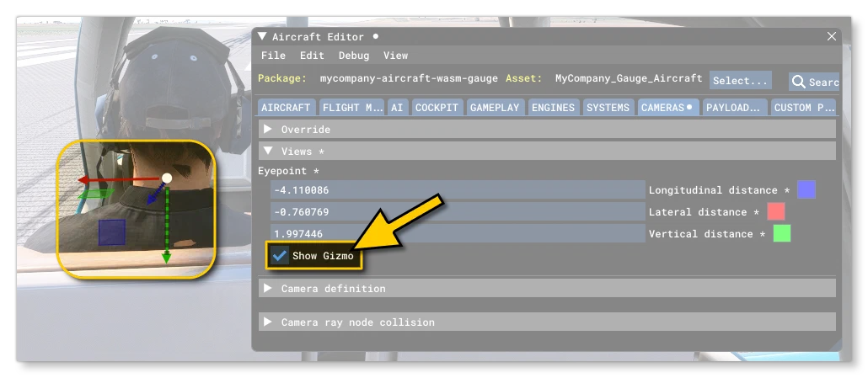Switch to the GAMEPLAY tab
The height and width of the screenshot is (378, 868).
[x=495, y=108]
